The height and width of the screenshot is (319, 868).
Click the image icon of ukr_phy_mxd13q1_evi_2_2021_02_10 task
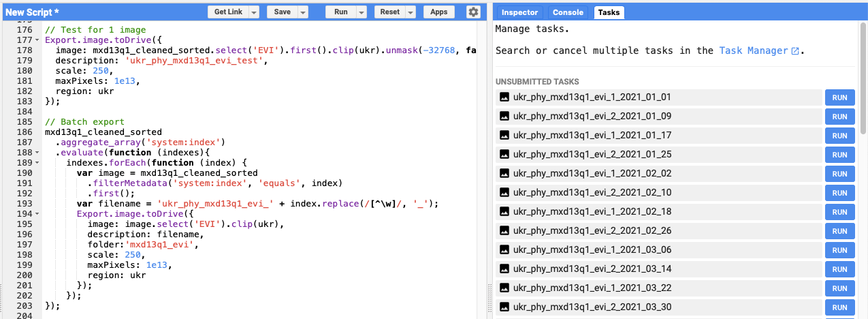[504, 193]
